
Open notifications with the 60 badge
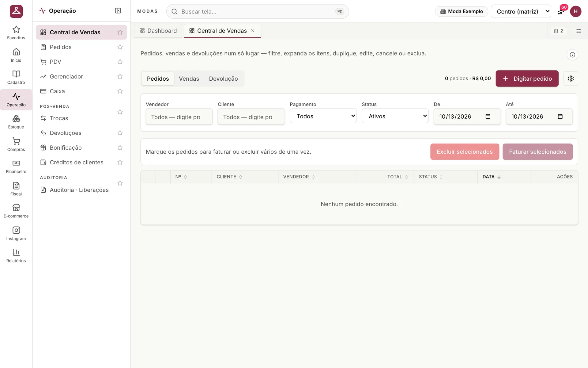pos(561,12)
